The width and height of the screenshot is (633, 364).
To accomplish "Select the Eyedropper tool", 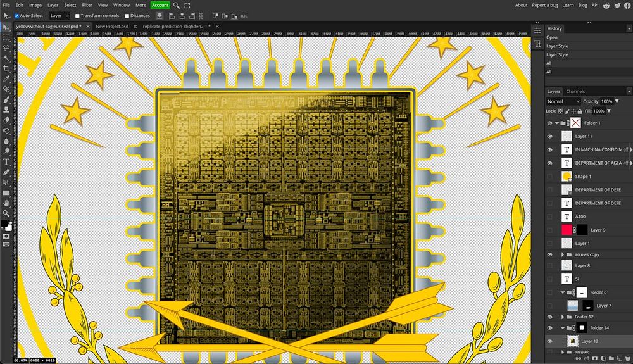I will (x=6, y=79).
